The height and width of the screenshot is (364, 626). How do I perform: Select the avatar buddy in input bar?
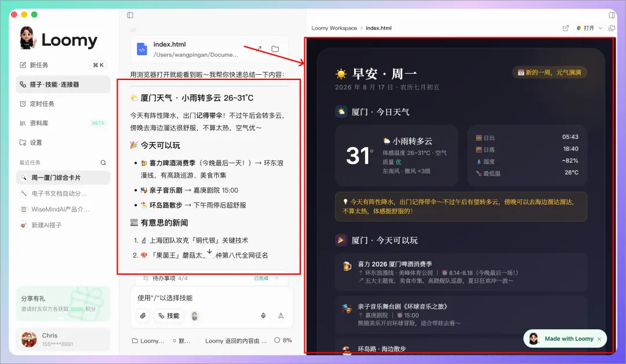coord(195,316)
